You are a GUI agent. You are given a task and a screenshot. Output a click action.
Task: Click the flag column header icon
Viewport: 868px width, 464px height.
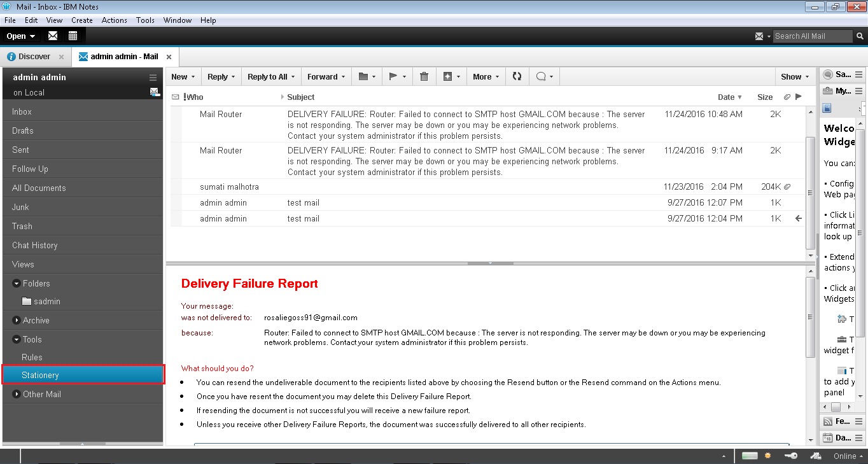click(x=799, y=97)
